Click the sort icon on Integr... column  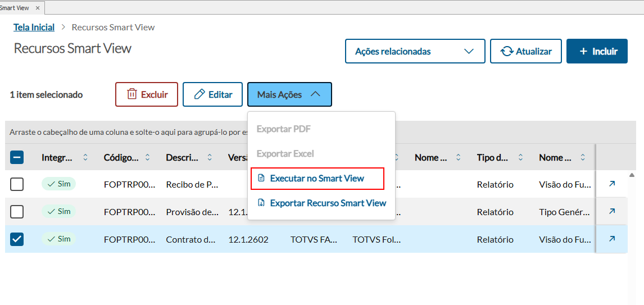tap(85, 158)
